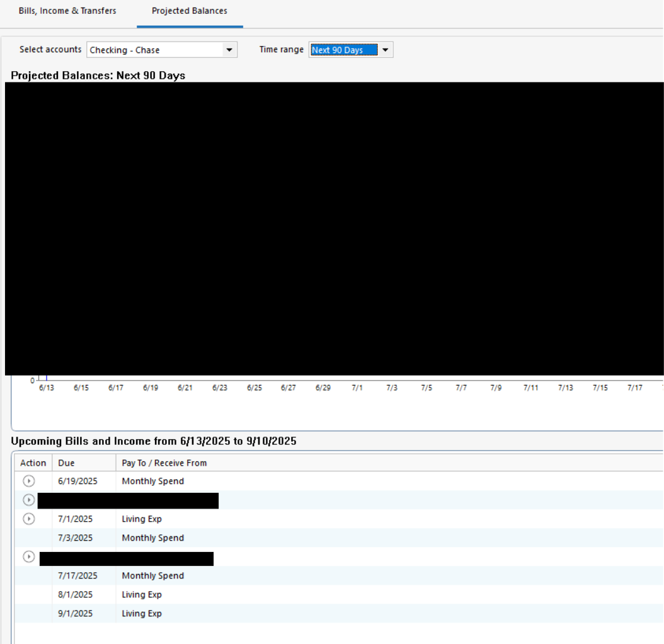Click Monthly Spend on the 7/17/2025 row
The image size is (664, 644).
[153, 576]
